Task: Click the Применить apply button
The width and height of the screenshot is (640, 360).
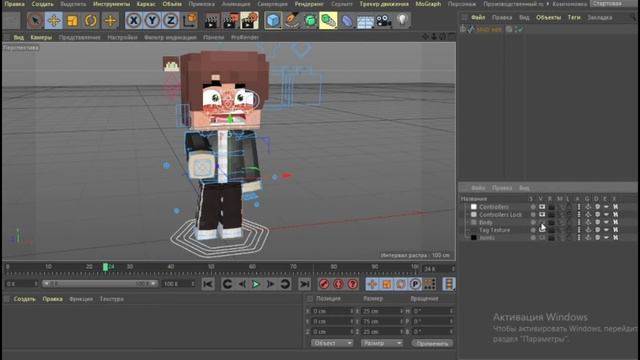Action: pyautogui.click(x=432, y=343)
